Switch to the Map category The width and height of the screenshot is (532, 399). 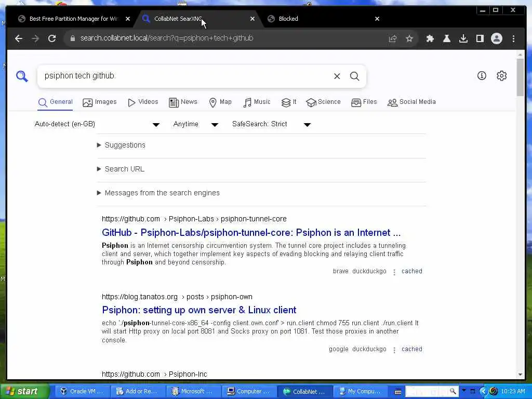220,102
